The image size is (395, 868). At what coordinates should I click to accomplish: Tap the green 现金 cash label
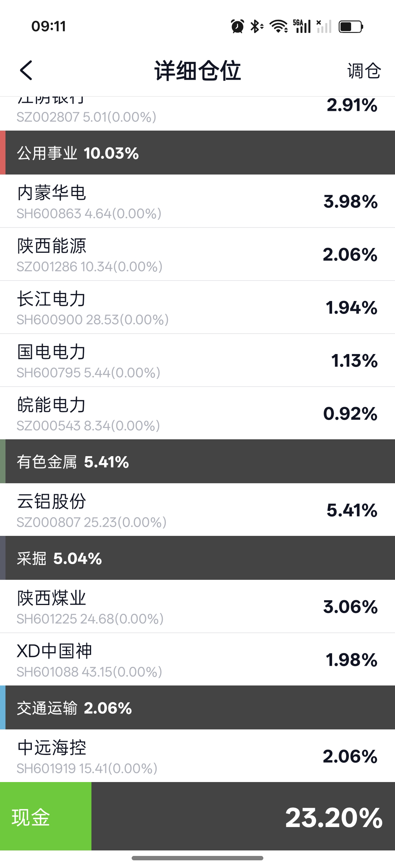point(45,816)
